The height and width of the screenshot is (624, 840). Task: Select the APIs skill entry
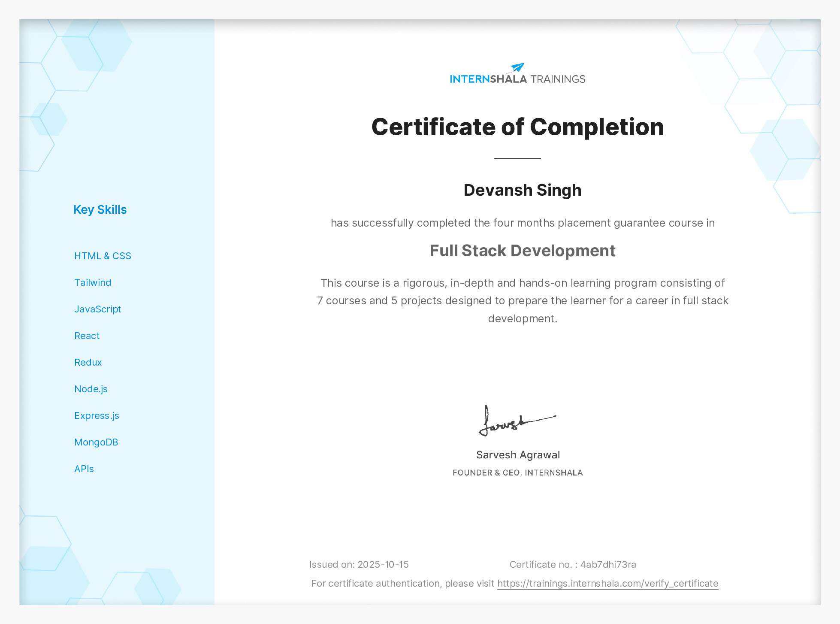click(x=84, y=469)
